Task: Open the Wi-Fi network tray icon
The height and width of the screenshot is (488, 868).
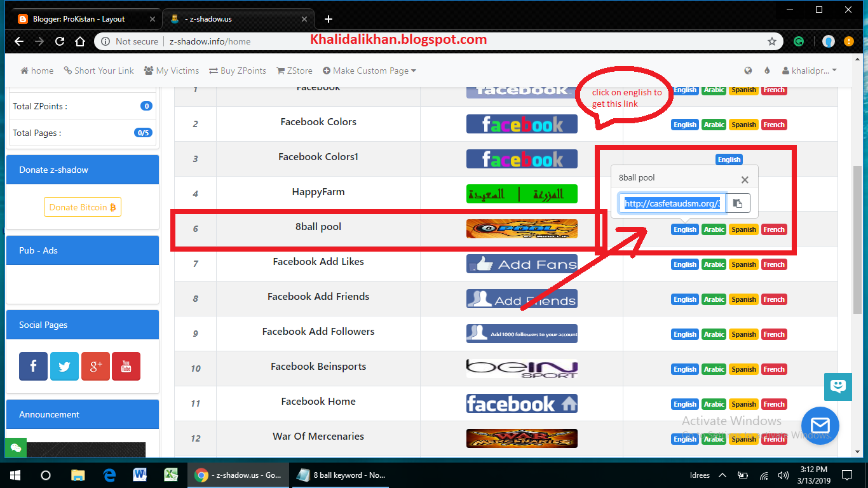Action: point(764,475)
